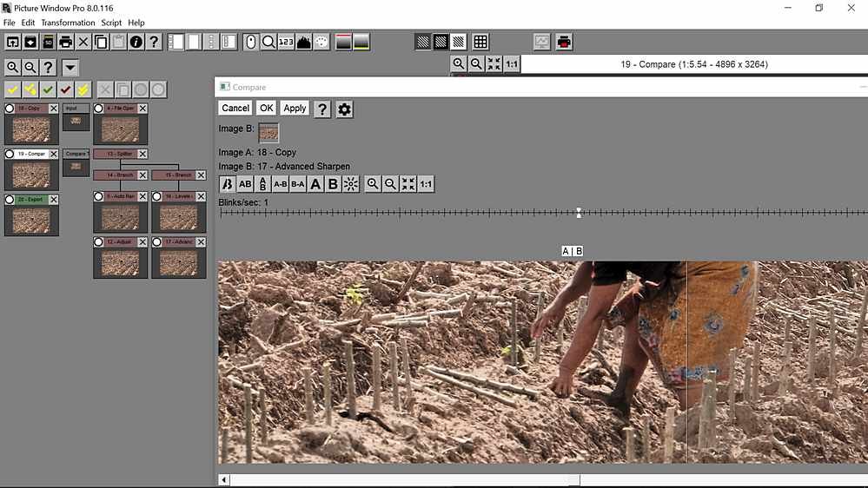Enable the circle on 17 - Advanced Sharpen node
868x488 pixels.
coord(157,241)
